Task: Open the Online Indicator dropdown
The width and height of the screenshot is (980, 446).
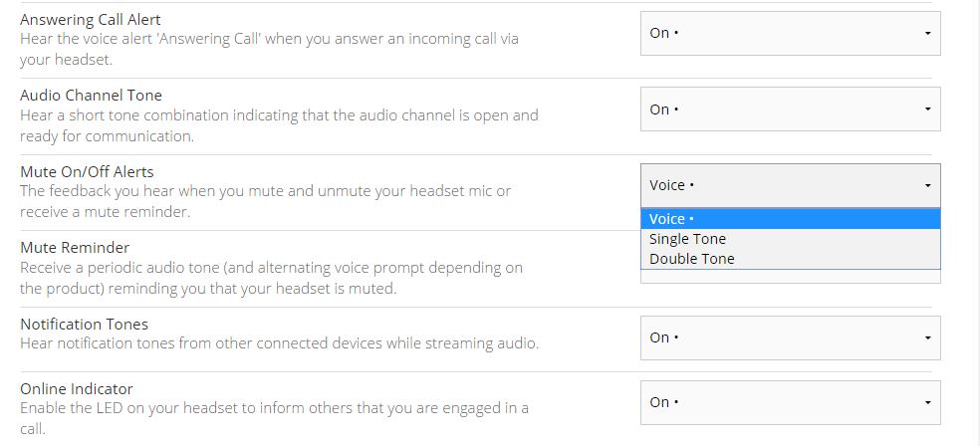Action: pos(790,403)
